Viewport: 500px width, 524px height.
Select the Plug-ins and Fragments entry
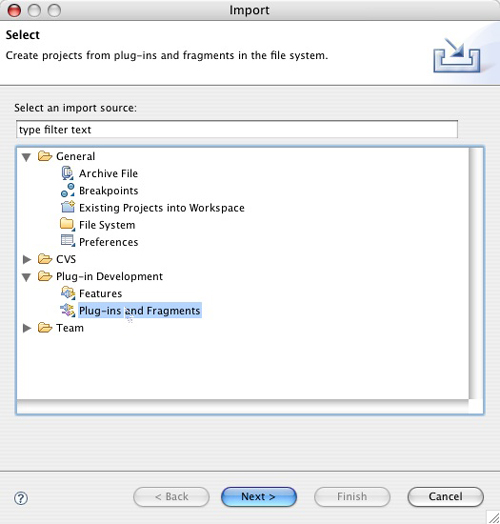(140, 310)
